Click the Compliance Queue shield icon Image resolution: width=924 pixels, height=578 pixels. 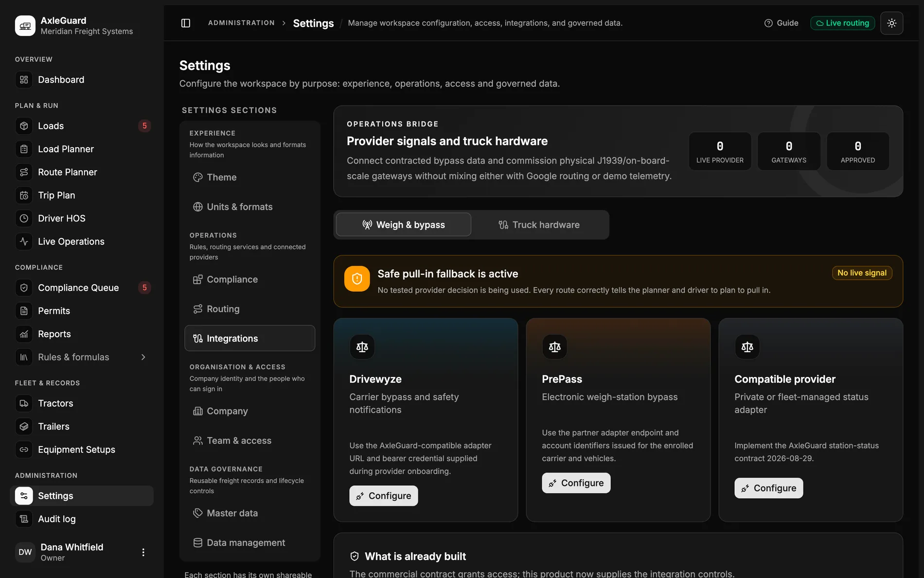pyautogui.click(x=24, y=288)
